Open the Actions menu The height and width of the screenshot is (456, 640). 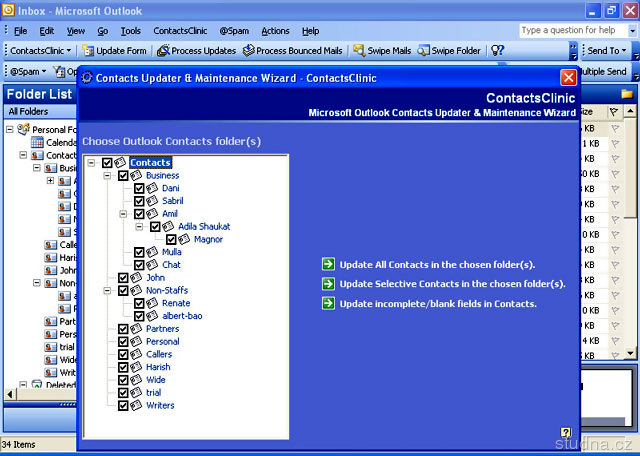[275, 31]
